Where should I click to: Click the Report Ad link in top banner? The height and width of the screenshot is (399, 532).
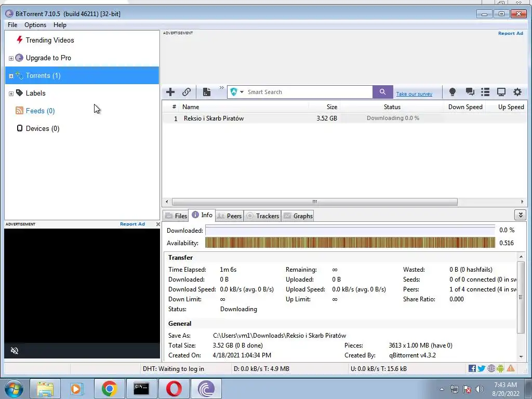tap(511, 33)
